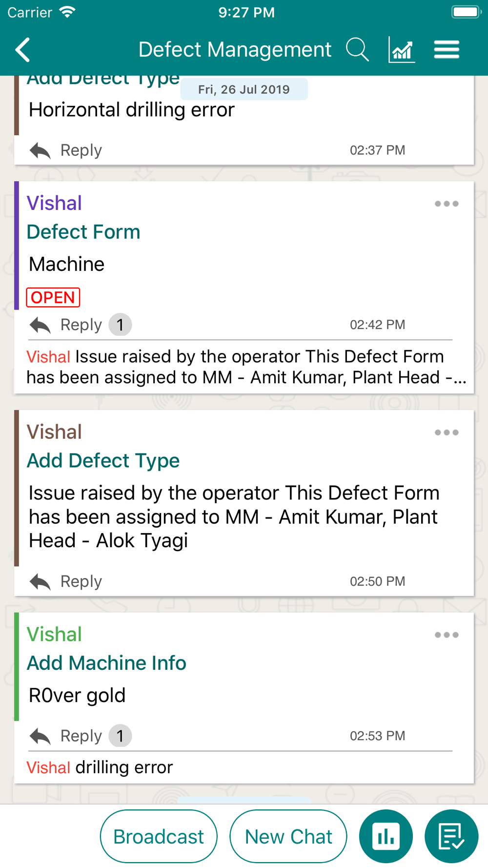Click reply arrow on R0ver gold message

[x=40, y=736]
